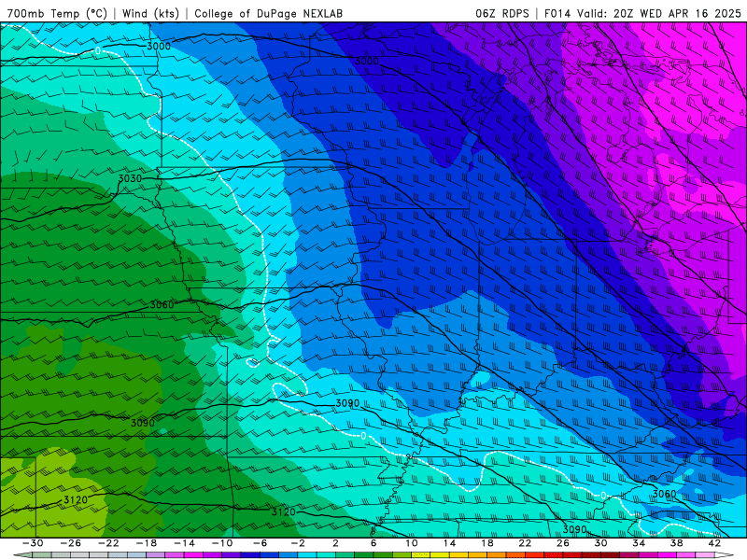Click the 34 color scale value
The image size is (747, 560).
[639, 543]
